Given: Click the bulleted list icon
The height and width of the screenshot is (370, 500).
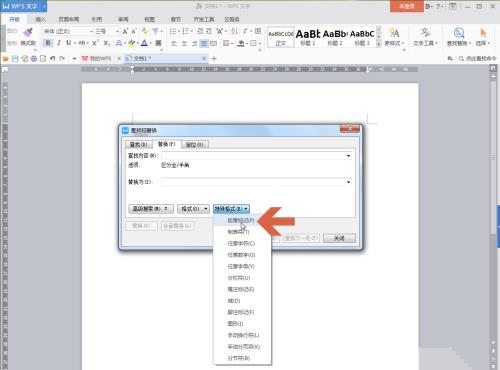Looking at the screenshot, I should pos(173,31).
